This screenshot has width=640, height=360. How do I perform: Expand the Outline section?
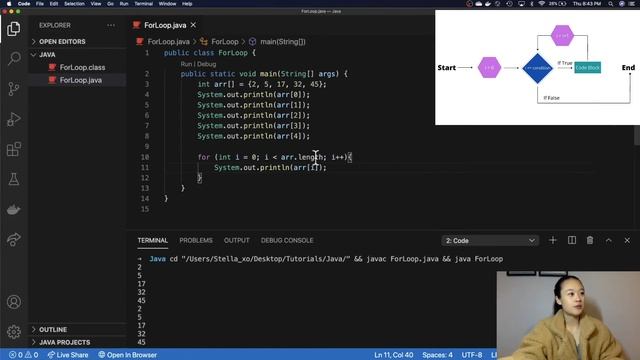[77, 329]
